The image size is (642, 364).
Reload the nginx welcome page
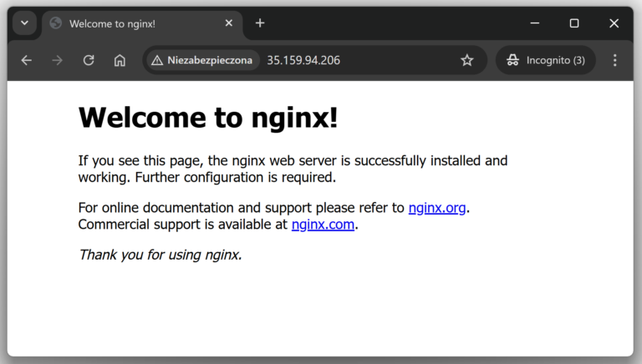coord(89,61)
